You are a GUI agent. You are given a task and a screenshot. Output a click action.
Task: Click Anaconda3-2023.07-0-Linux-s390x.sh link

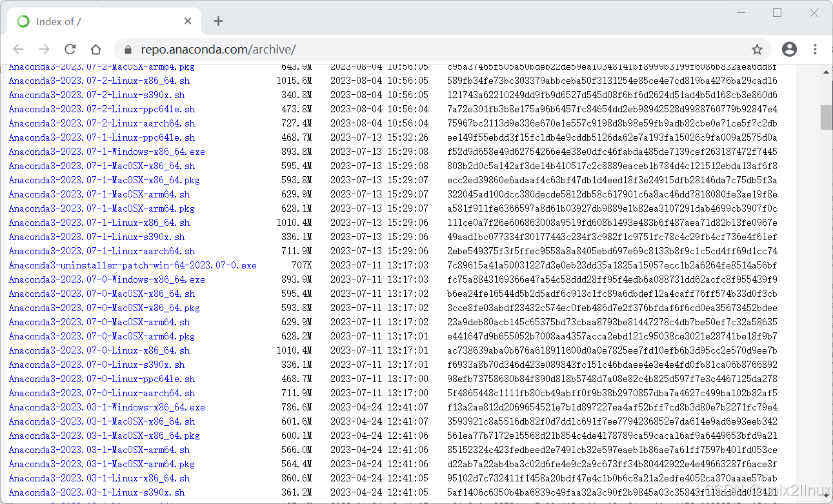point(97,365)
